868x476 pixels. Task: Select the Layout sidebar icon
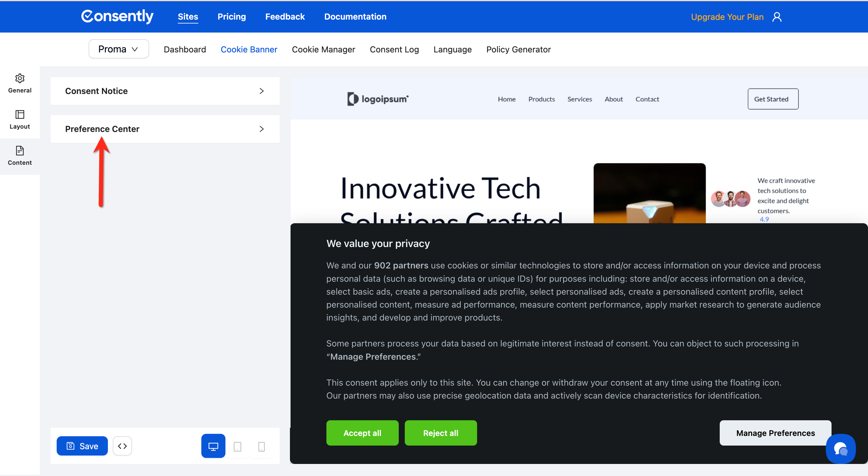[20, 119]
